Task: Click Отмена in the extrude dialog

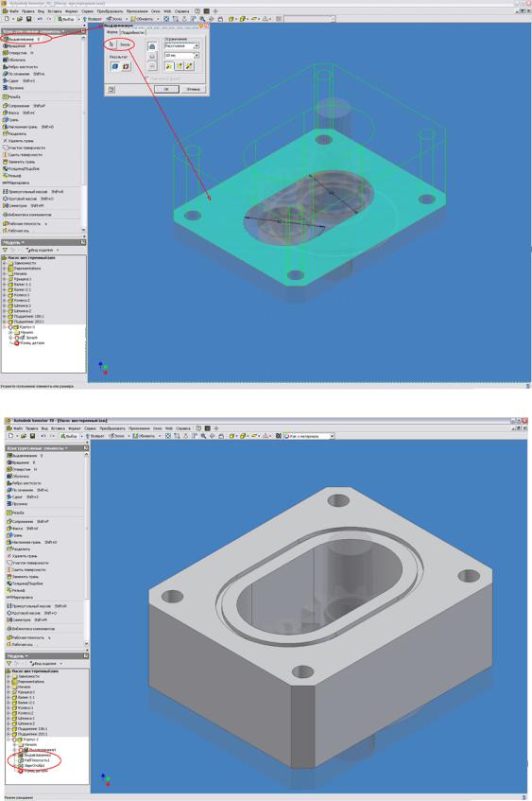Action: 194,89
